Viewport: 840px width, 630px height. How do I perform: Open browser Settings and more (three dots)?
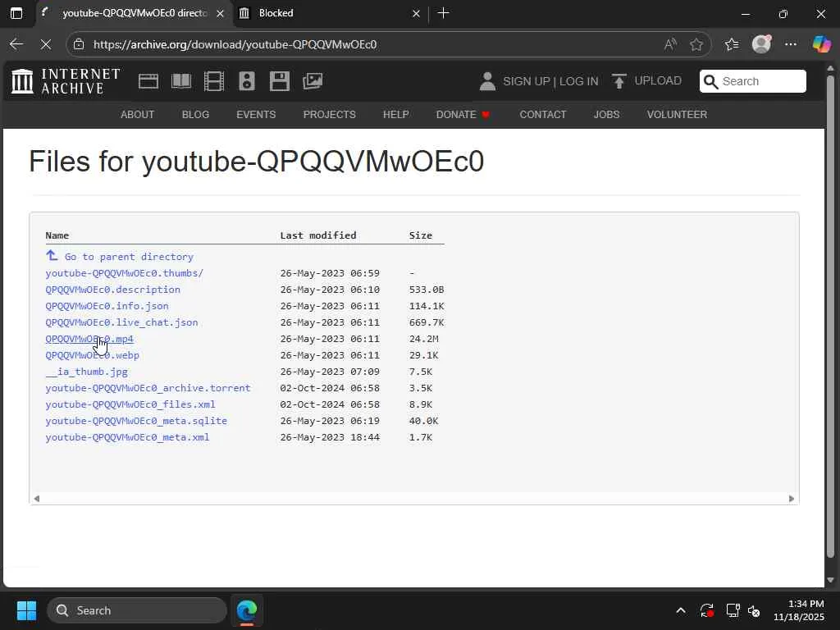(x=791, y=44)
